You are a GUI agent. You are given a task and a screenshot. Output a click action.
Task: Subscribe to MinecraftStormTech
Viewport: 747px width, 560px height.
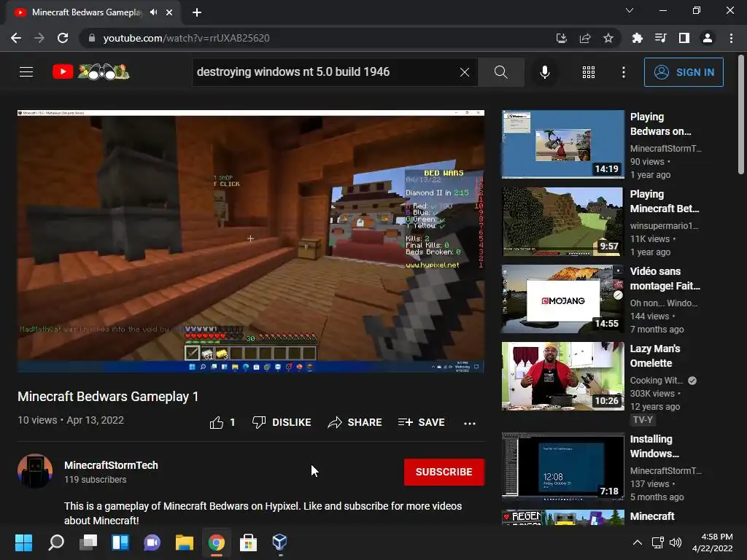point(444,472)
